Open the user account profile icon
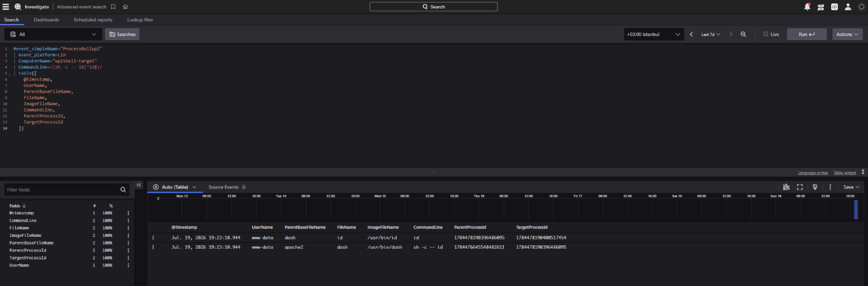Image resolution: width=868 pixels, height=286 pixels. [x=848, y=7]
